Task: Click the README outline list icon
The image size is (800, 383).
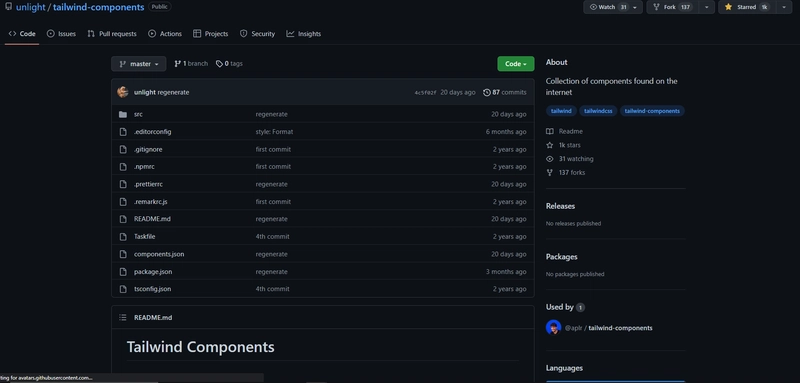Action: 122,317
